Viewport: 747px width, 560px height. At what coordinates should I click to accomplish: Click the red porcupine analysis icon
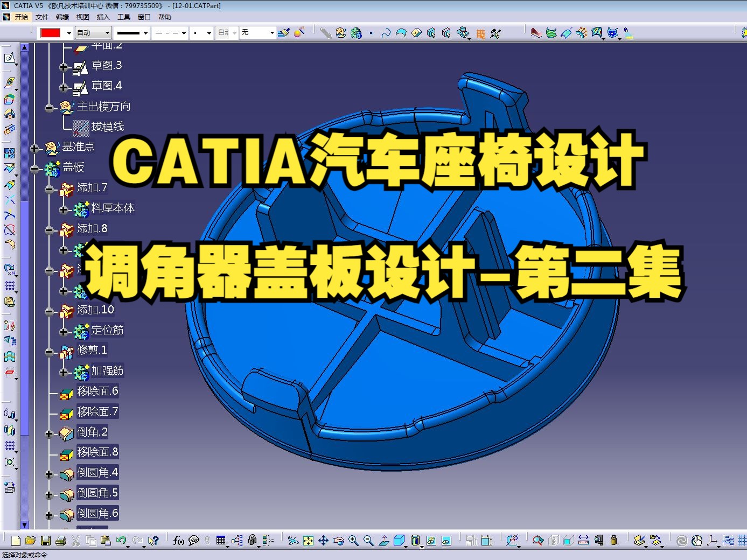536,33
